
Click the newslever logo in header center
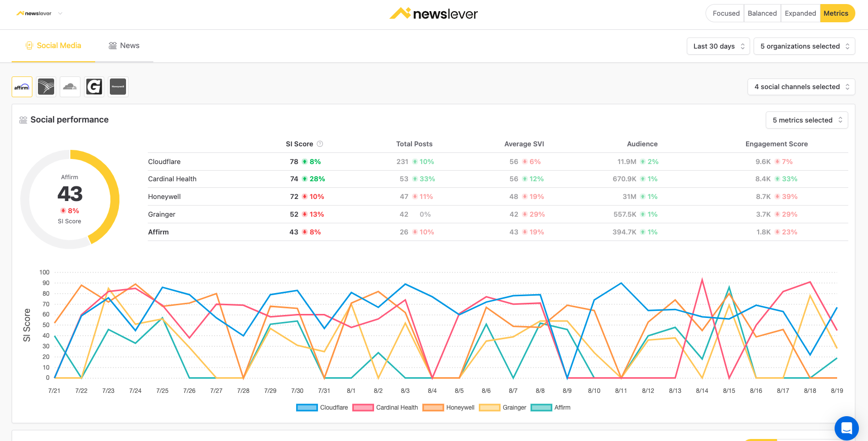pos(434,14)
